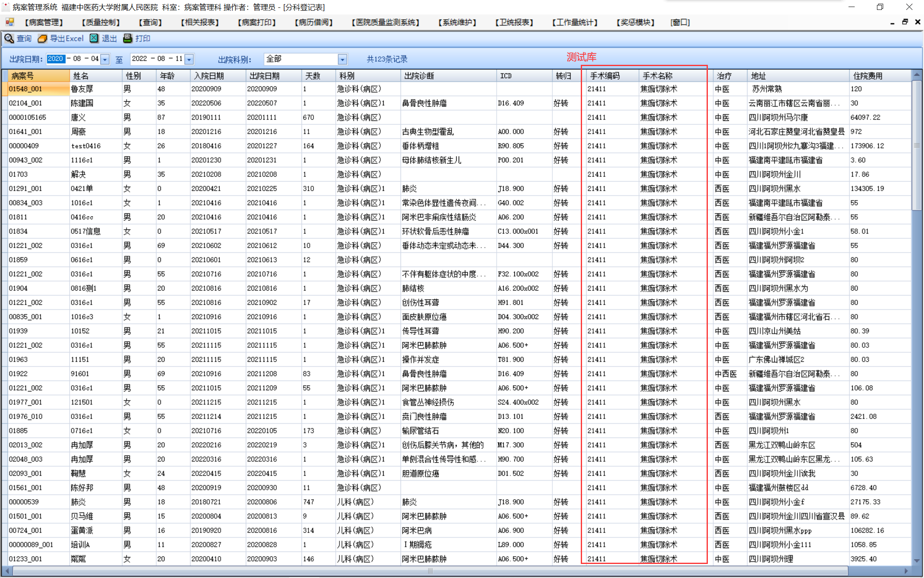This screenshot has height=578, width=924.
Task: Select row with 病案号 0000105165
Action: [x=28, y=117]
